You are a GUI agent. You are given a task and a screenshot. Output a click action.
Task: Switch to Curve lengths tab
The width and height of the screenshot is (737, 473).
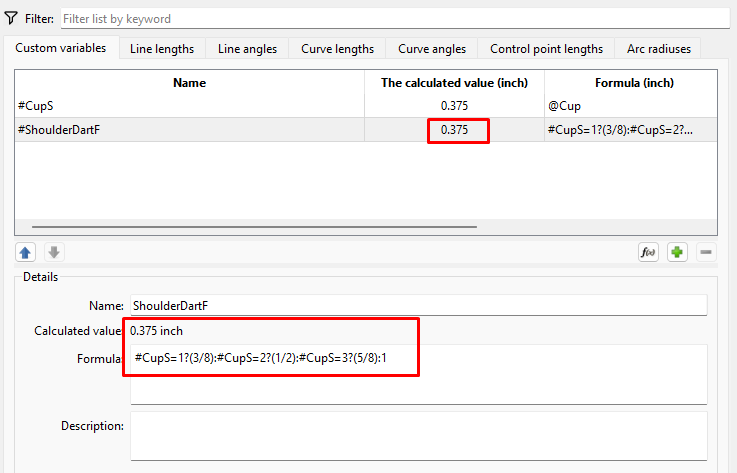(338, 49)
